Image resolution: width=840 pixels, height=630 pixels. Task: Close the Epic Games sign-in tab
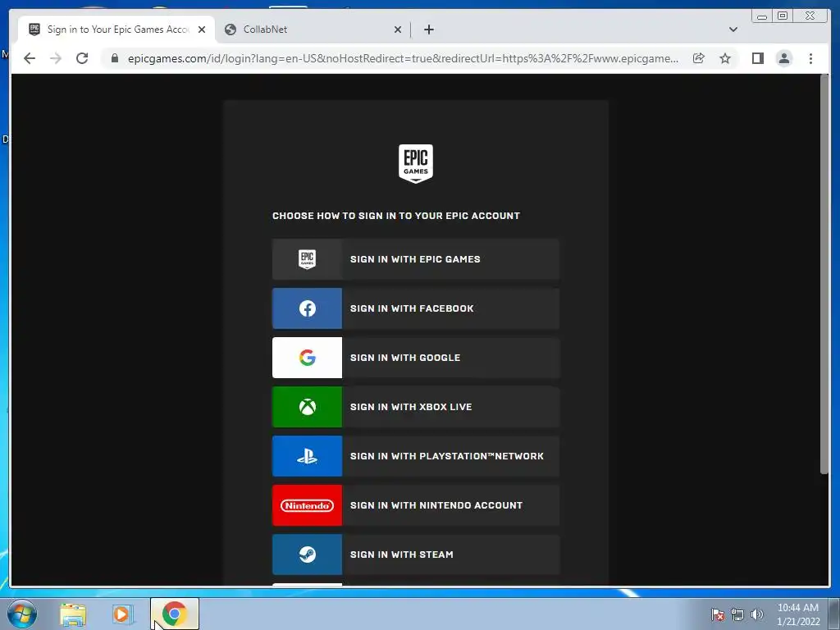click(x=202, y=30)
